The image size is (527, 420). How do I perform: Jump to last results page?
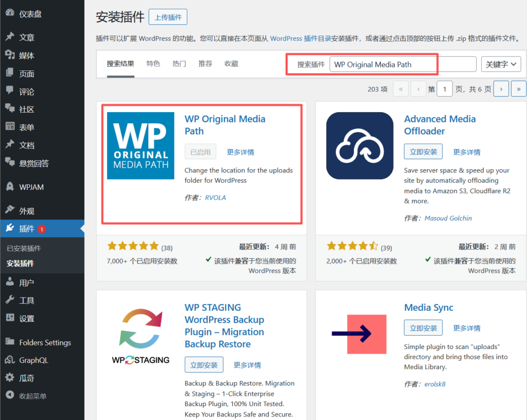[518, 89]
